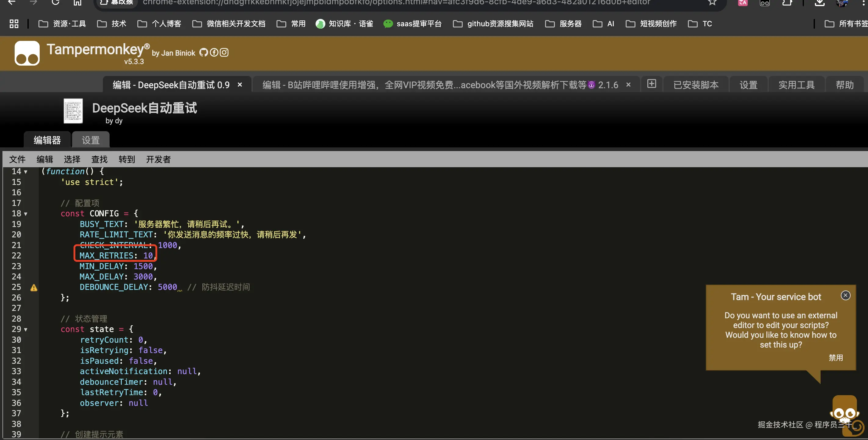Click the warning icon on line 25
Screen dimensions: 868x440
tap(34, 287)
